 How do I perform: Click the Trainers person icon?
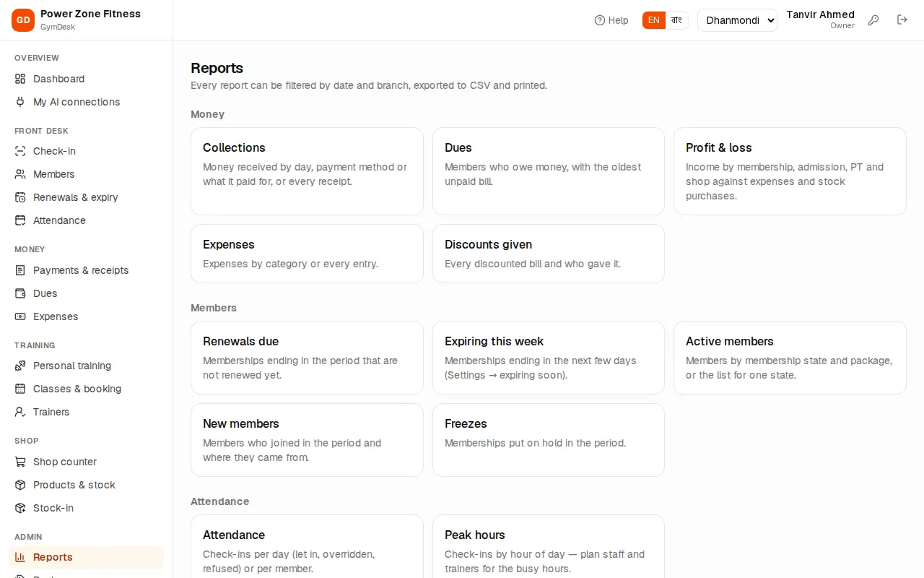[x=20, y=412]
